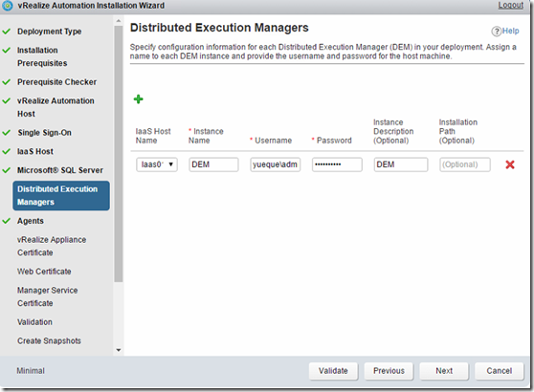
Task: Click the Logout link
Action: click(x=510, y=5)
